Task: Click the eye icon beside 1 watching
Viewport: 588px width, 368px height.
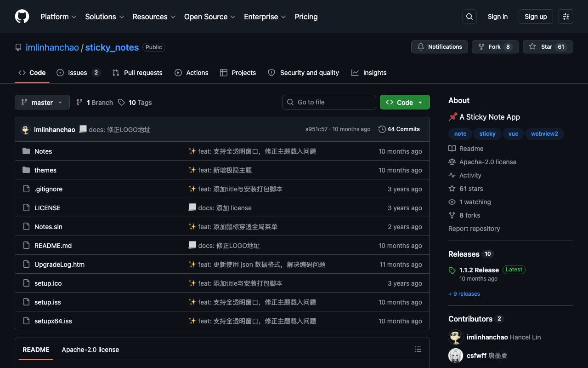Action: (452, 202)
